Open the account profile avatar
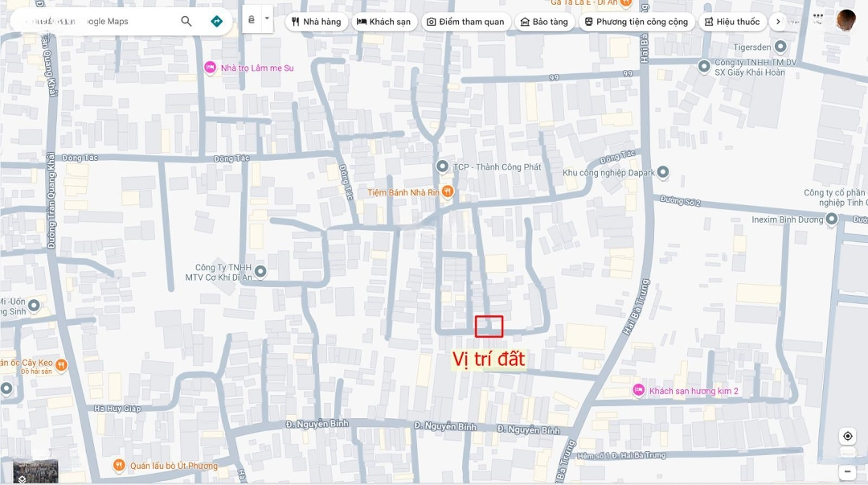The height and width of the screenshot is (485, 868). (x=845, y=20)
